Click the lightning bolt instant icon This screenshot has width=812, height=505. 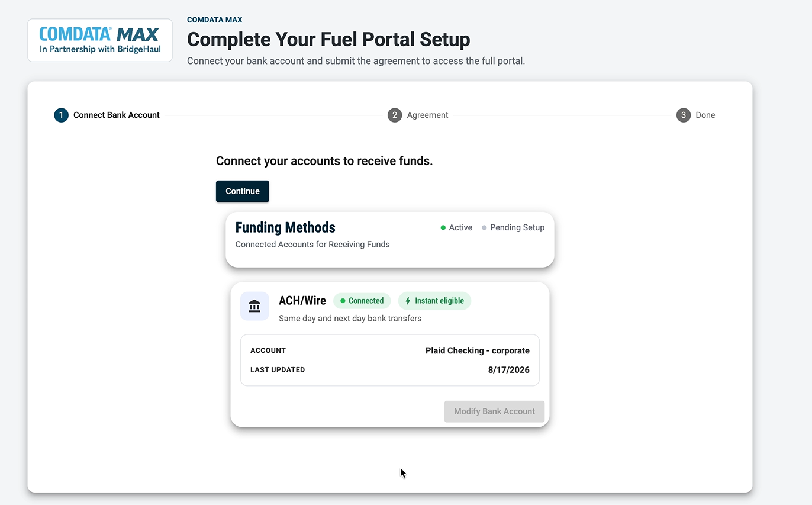pos(408,301)
